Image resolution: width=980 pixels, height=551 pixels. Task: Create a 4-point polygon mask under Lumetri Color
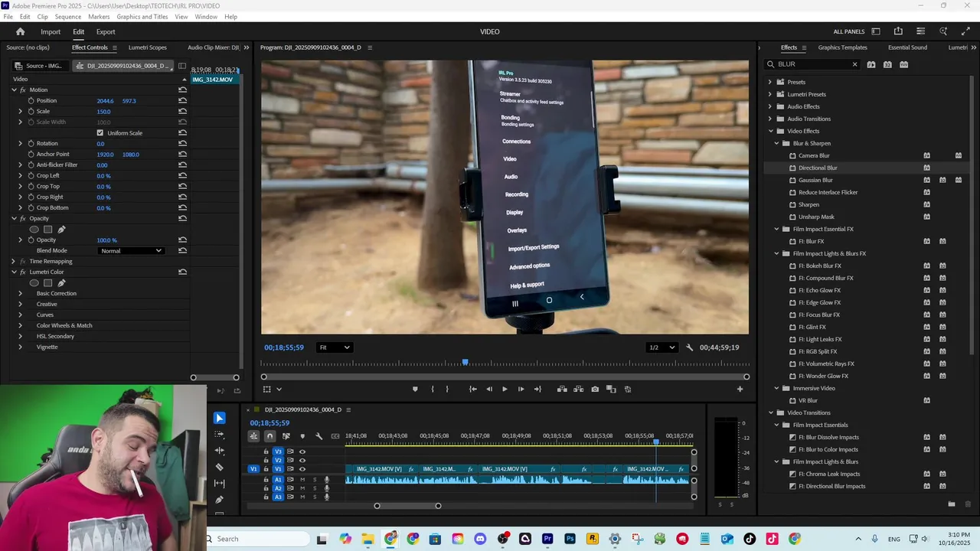(47, 282)
